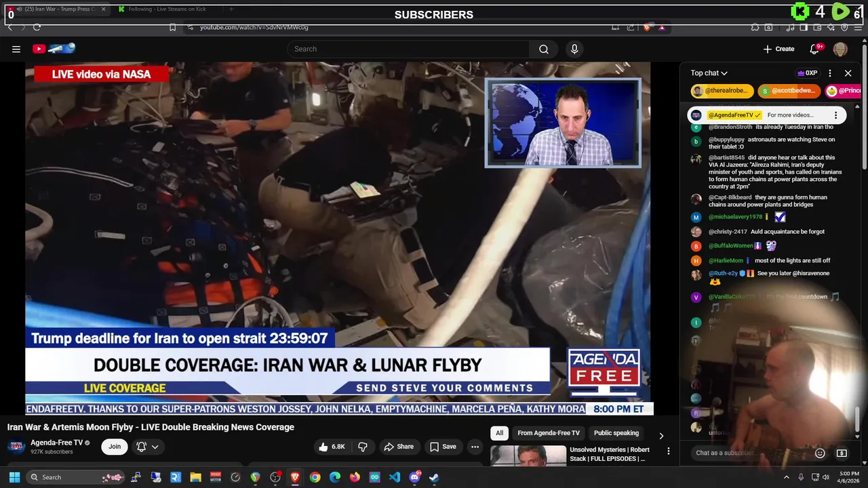Show hidden system tray icons
This screenshot has width=868, height=488.
click(x=787, y=477)
